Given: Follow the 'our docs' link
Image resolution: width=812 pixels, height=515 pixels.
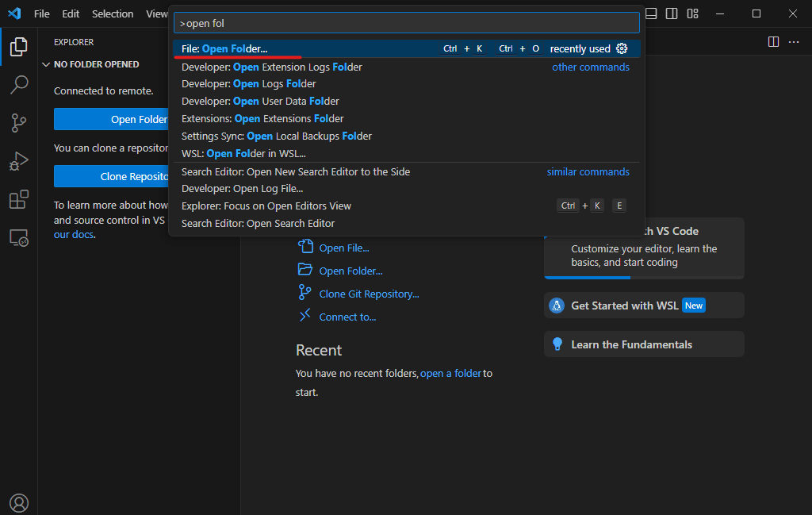Looking at the screenshot, I should pos(74,234).
